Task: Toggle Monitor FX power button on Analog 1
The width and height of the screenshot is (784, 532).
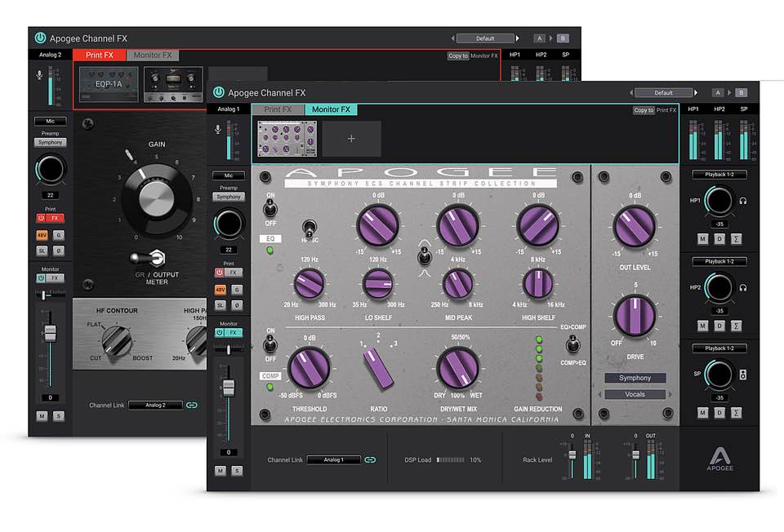Action: 220,332
